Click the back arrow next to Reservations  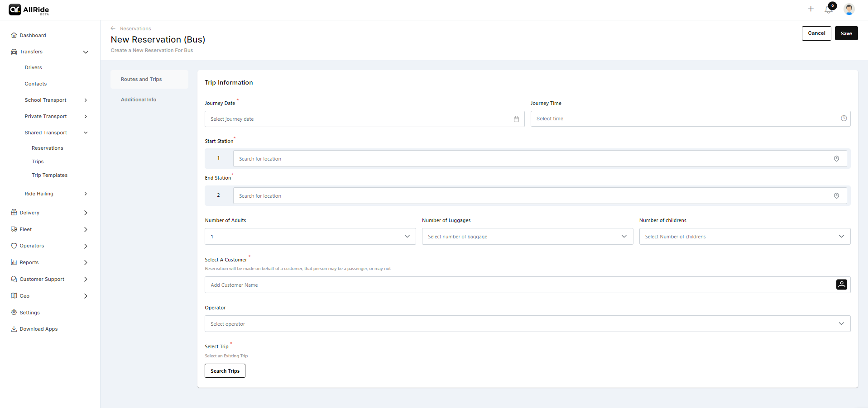point(112,28)
